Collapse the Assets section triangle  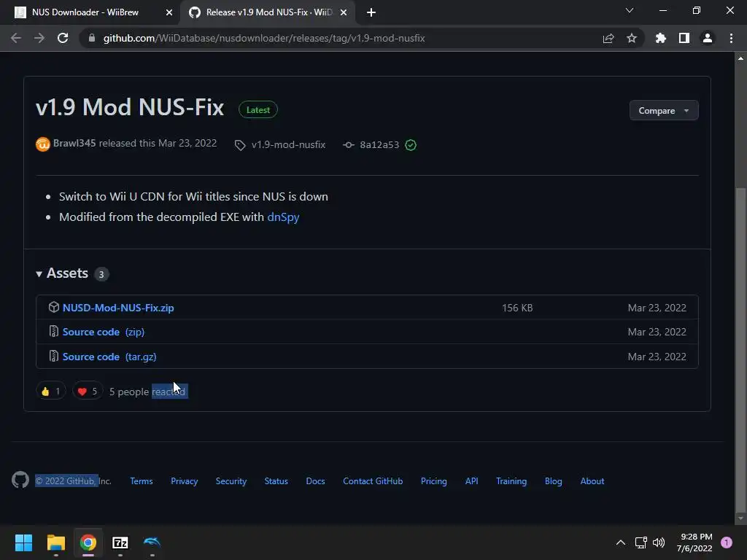[x=39, y=274]
